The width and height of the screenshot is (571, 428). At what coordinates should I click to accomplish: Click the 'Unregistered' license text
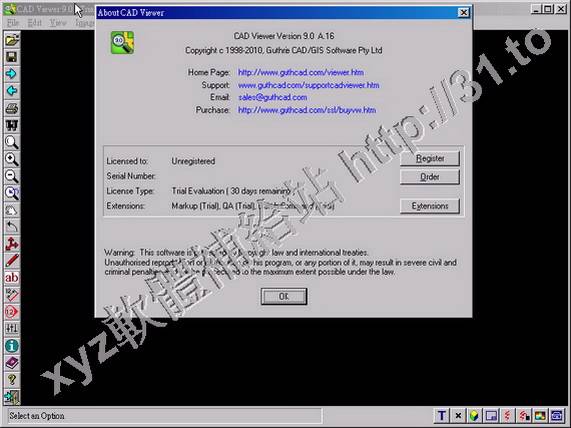[193, 161]
